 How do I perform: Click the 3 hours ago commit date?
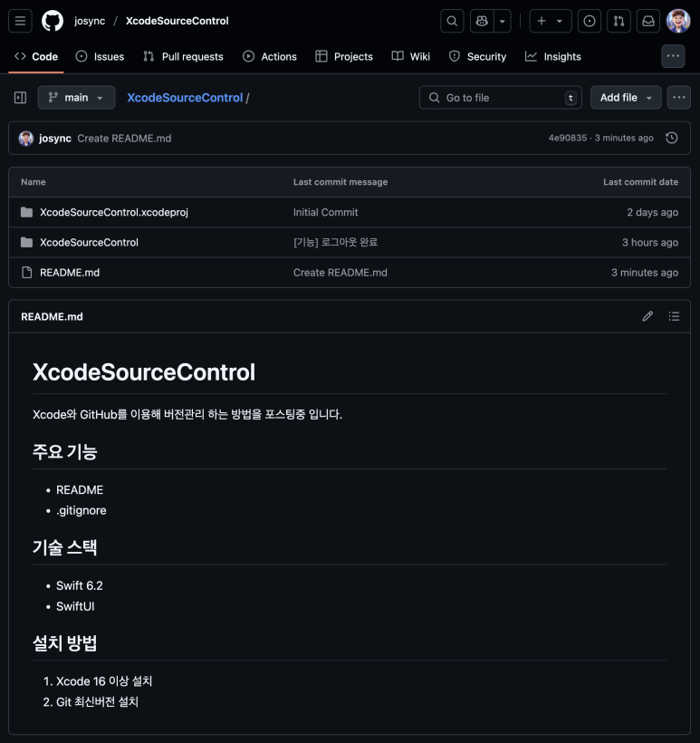[650, 243]
